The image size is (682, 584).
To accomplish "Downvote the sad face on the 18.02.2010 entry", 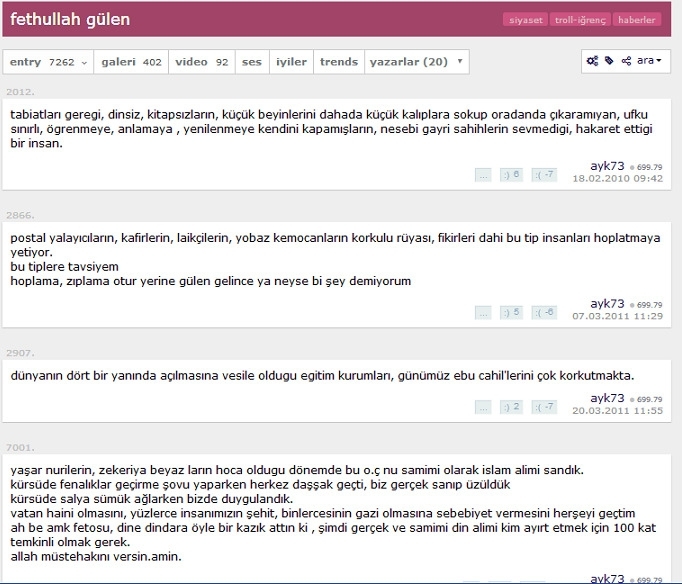I will (543, 175).
